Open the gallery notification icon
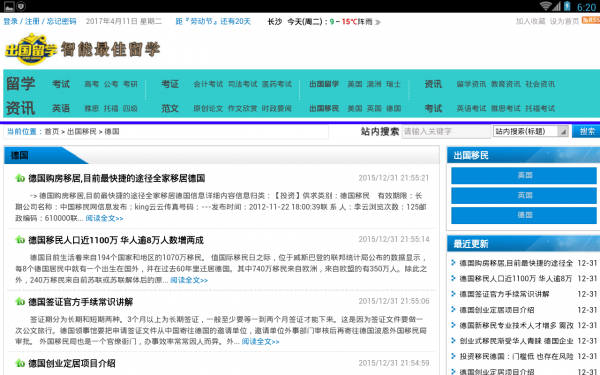Image resolution: width=600 pixels, height=375 pixels. 9,6
